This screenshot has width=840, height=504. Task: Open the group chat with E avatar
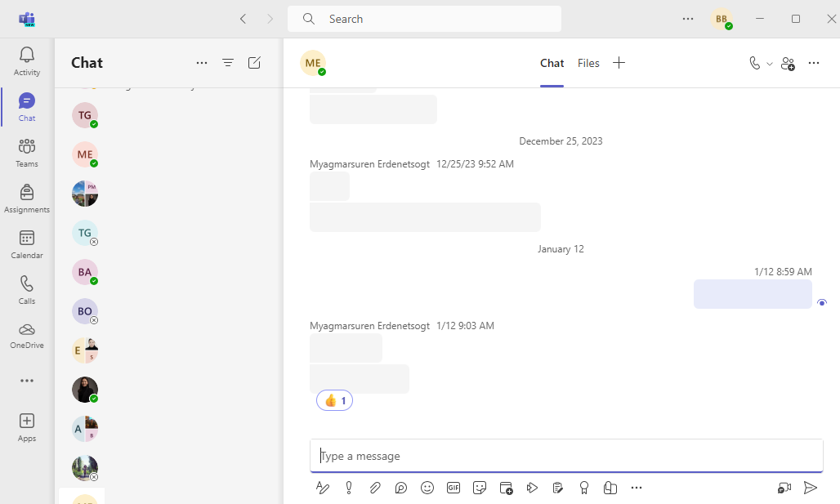[x=85, y=350]
